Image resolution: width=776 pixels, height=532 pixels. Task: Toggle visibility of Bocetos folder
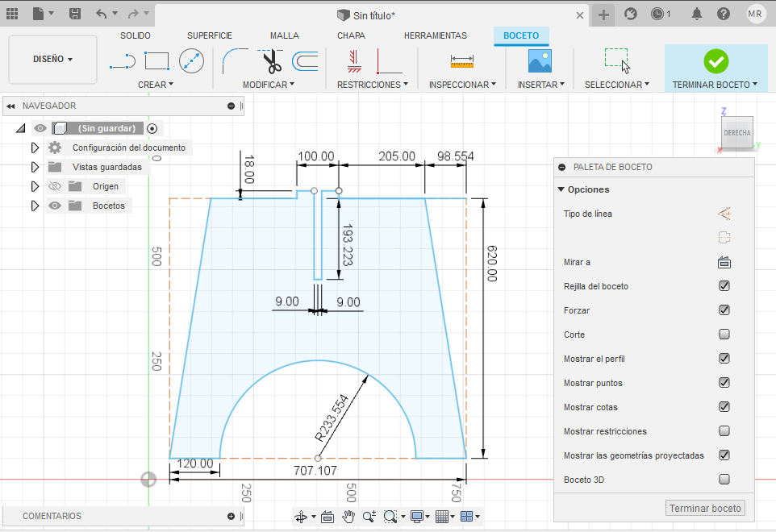pyautogui.click(x=55, y=206)
